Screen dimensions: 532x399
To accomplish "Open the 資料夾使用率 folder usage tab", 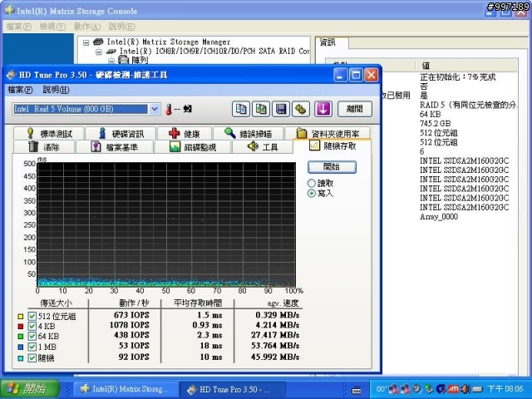I will coord(328,133).
